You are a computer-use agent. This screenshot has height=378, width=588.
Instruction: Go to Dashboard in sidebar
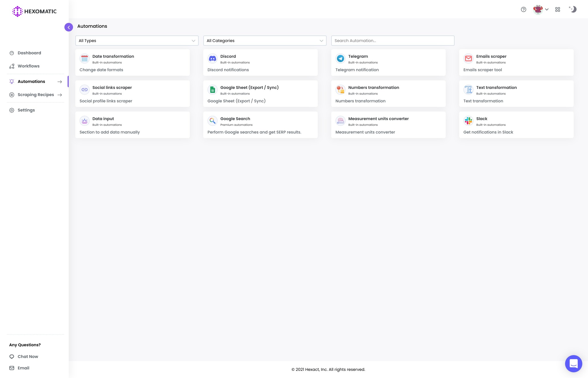click(x=29, y=53)
